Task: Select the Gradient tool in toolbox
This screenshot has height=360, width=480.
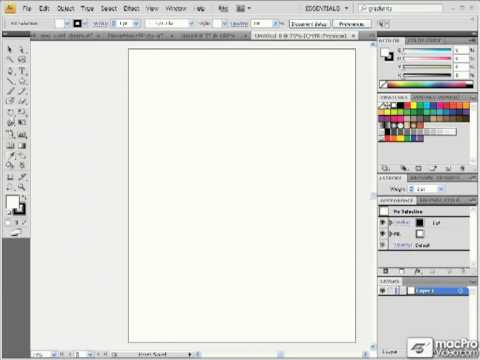Action: 22,145
